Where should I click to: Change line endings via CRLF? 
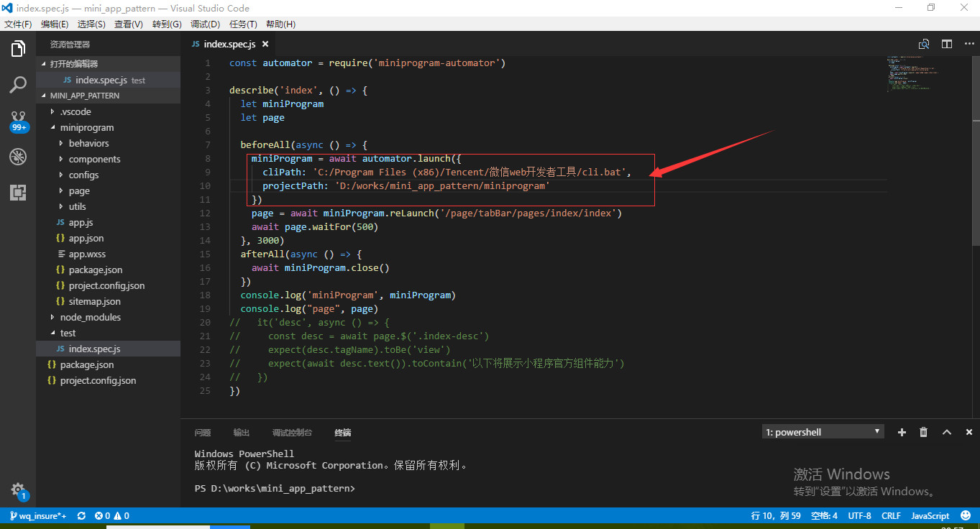(x=891, y=515)
